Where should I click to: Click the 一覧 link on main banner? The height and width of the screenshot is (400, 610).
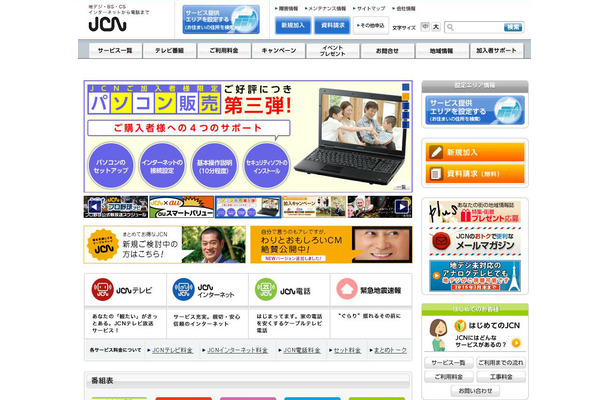click(x=402, y=188)
